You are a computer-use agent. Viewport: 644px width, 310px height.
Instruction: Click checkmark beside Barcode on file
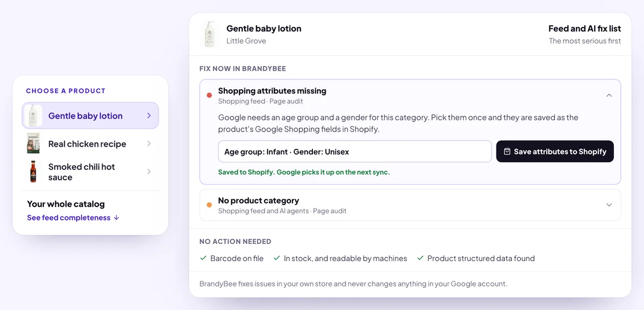tap(203, 258)
